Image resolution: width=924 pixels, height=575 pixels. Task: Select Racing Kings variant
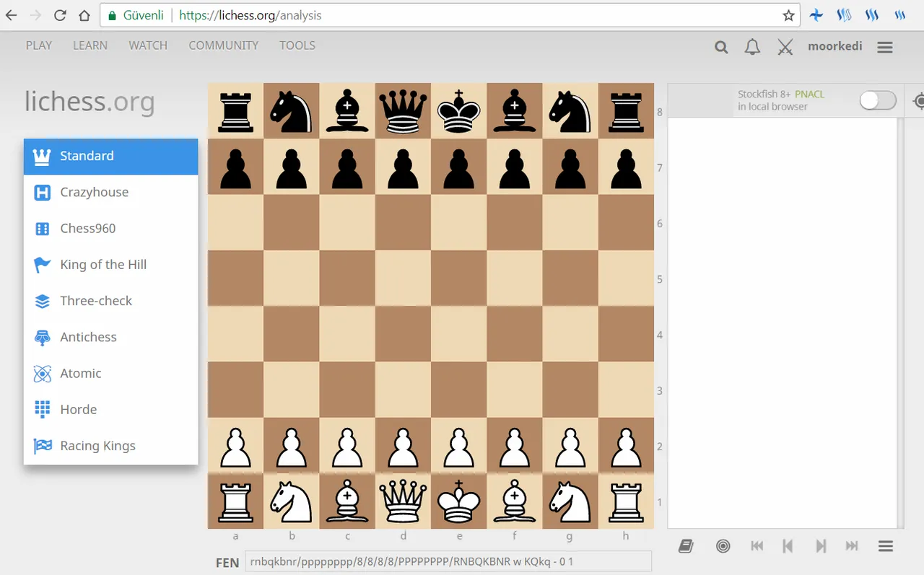click(111, 446)
